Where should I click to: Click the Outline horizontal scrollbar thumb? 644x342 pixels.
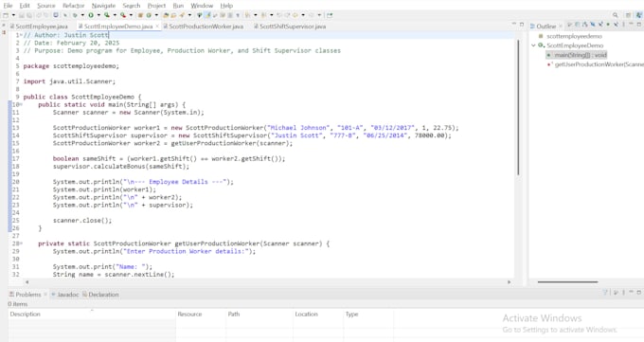(x=567, y=282)
